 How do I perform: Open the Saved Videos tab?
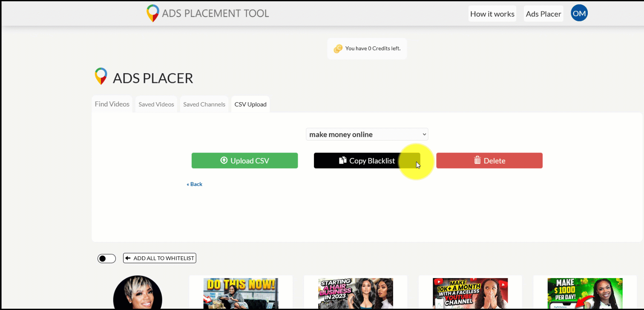156,104
